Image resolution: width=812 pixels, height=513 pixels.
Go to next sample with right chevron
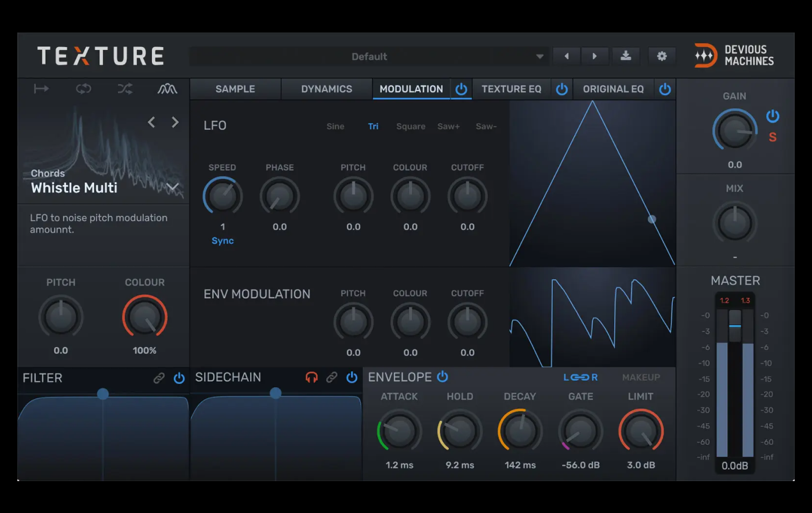(x=175, y=122)
